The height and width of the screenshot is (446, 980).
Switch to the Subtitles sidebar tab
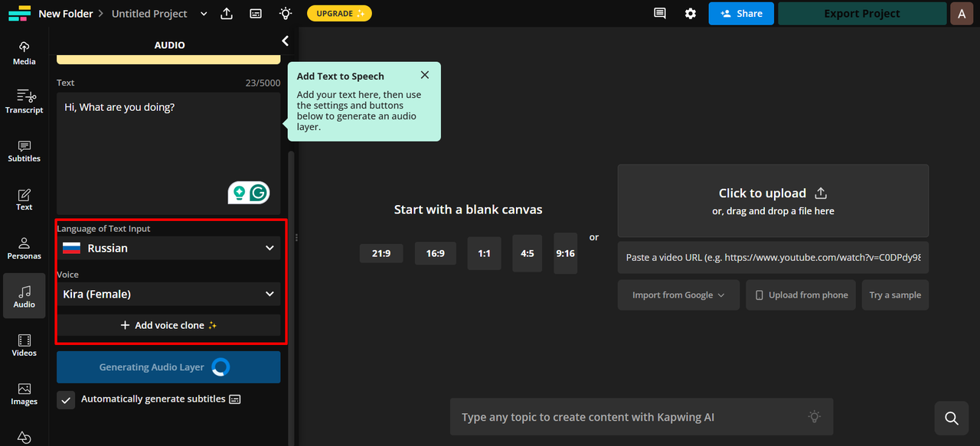point(24,150)
